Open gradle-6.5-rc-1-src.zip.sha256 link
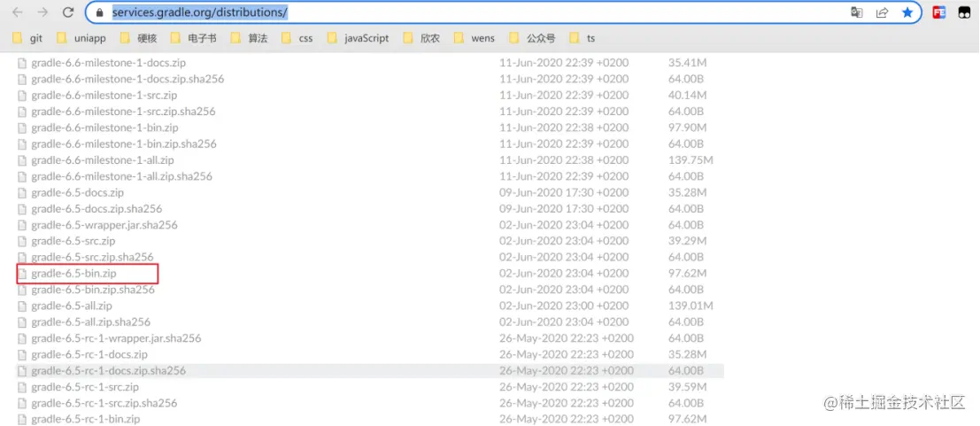The height and width of the screenshot is (426, 980). click(x=104, y=403)
